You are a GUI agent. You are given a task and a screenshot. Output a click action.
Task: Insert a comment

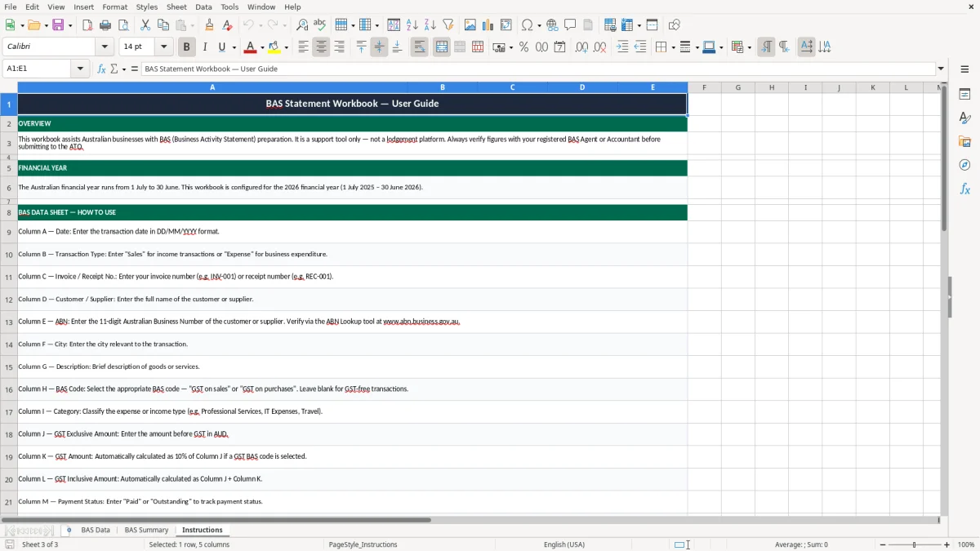(x=571, y=25)
